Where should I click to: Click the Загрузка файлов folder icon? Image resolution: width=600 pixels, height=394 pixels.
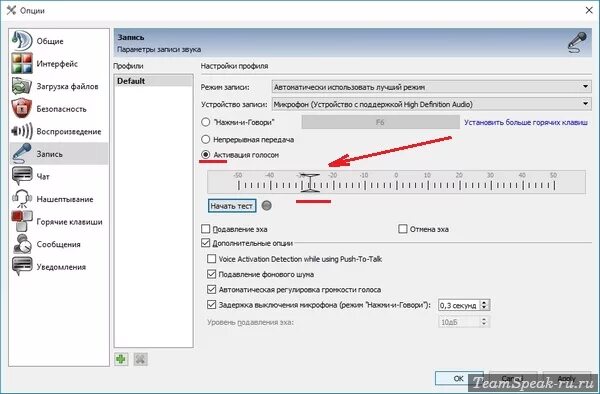pos(22,86)
